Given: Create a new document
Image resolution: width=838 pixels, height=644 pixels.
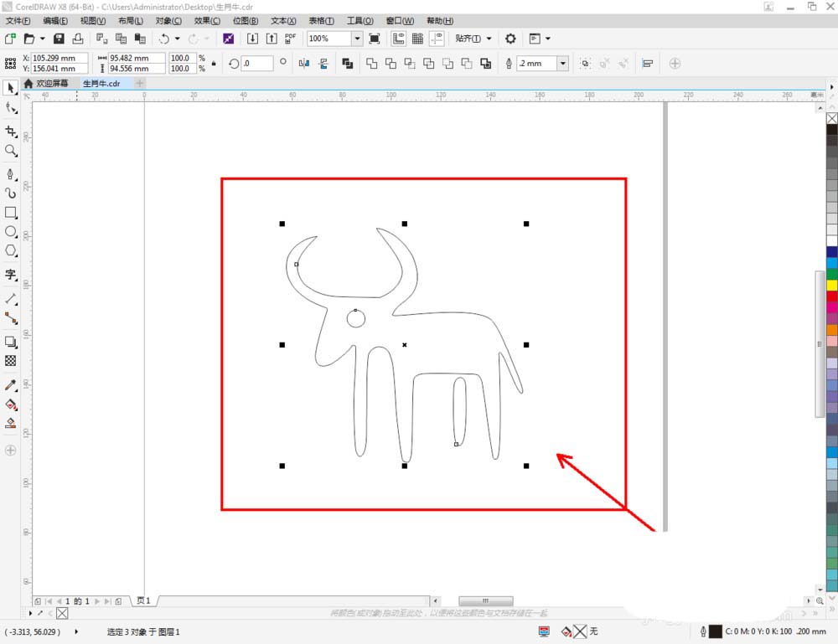Looking at the screenshot, I should tap(10, 39).
